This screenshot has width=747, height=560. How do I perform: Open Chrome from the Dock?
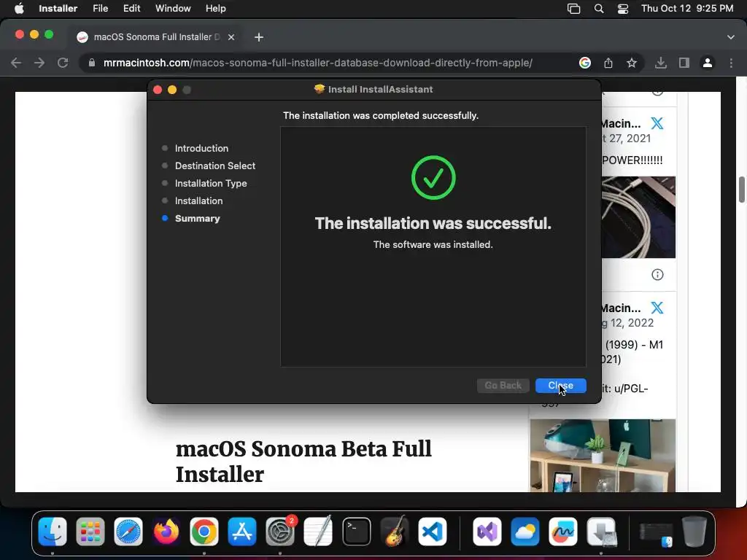point(204,532)
